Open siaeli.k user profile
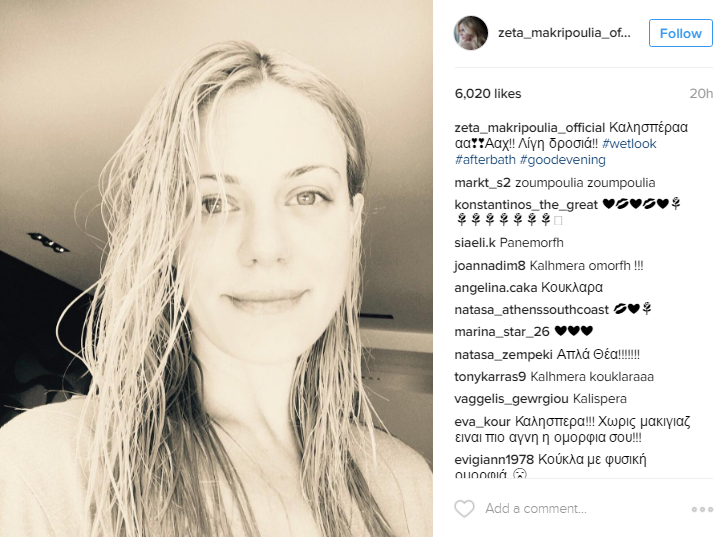Viewport: 718px width, 537px height. pos(475,243)
